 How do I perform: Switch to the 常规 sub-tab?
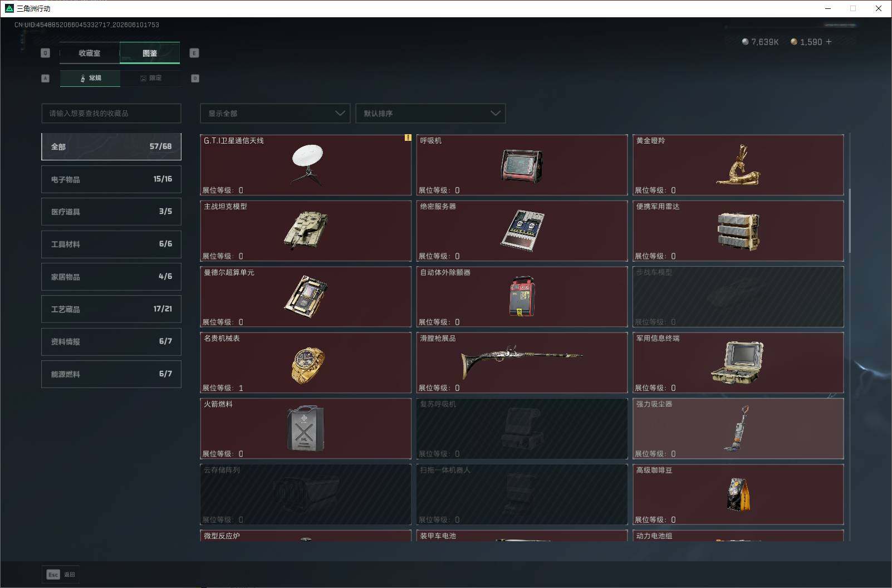(x=90, y=78)
